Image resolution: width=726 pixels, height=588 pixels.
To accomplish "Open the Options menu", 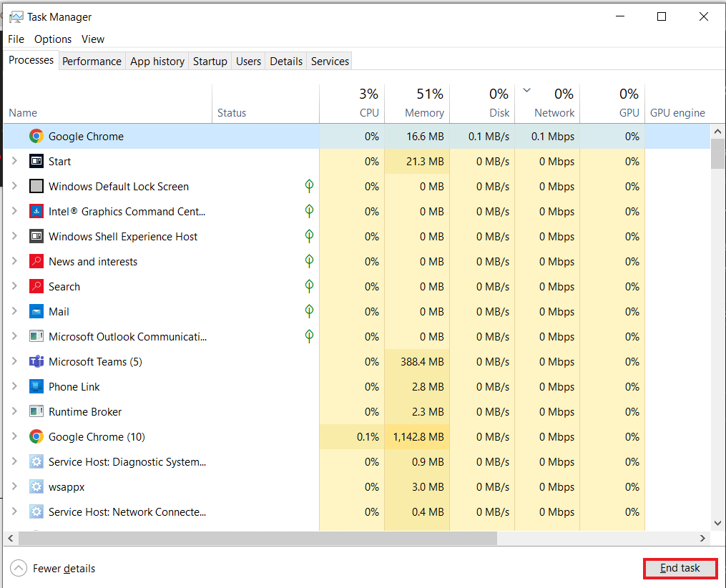I will point(53,39).
